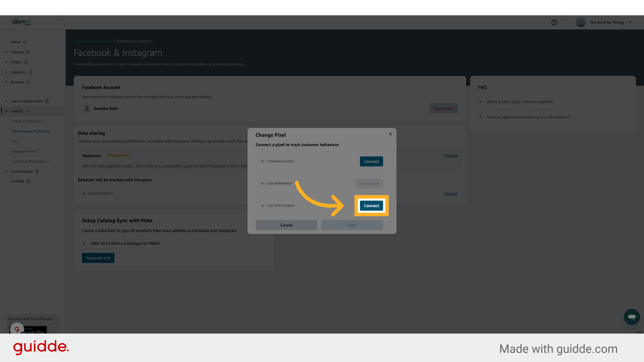Go to Performance Marketing breadcrumb

click(92, 41)
